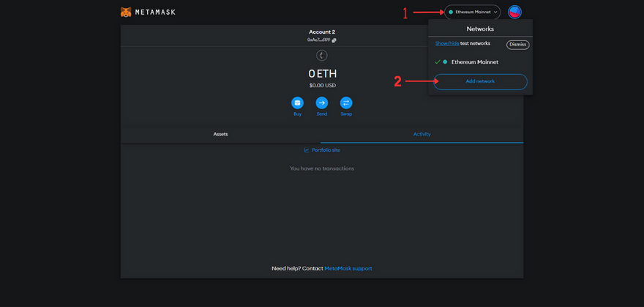Switch to the Assets tab
Image resolution: width=644 pixels, height=307 pixels.
(220, 134)
